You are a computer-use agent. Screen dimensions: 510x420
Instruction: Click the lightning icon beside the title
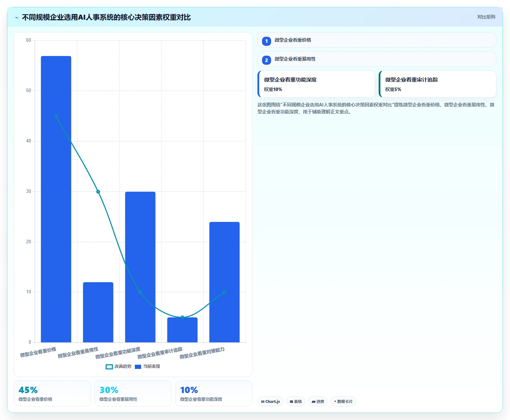point(17,17)
